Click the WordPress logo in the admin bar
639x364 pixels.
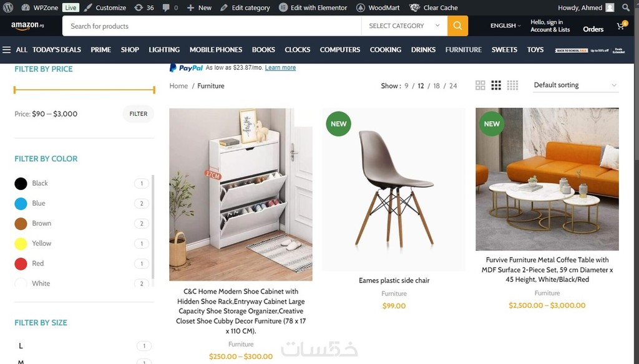pos(7,7)
